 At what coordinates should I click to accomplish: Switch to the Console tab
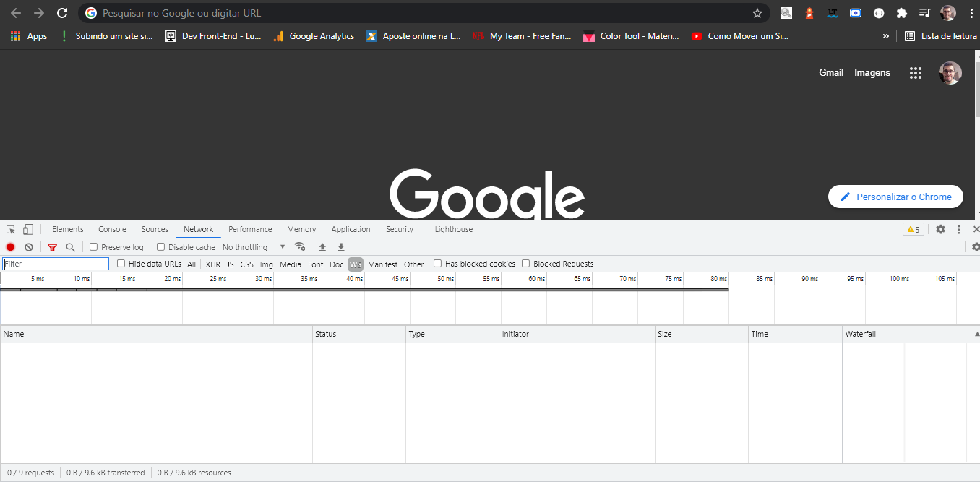pos(112,229)
